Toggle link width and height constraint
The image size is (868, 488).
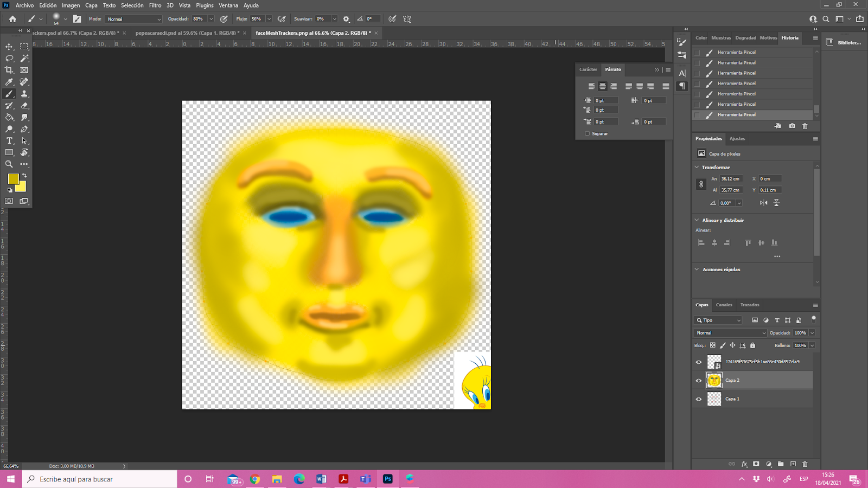pyautogui.click(x=701, y=184)
